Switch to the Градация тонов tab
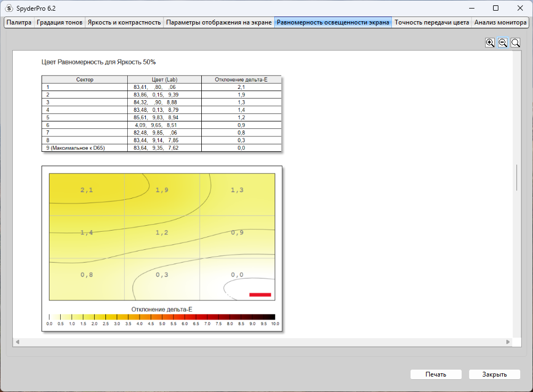Image resolution: width=533 pixels, height=392 pixels. [60, 22]
